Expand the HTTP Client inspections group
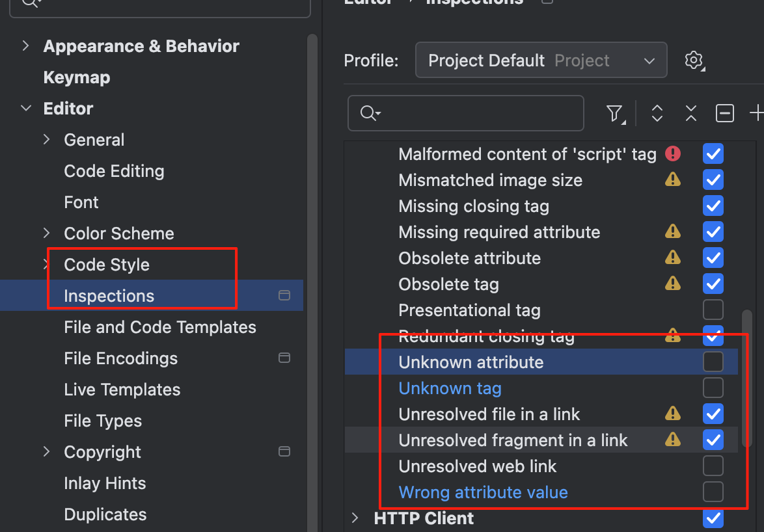Screen dimensions: 764x532 355,518
